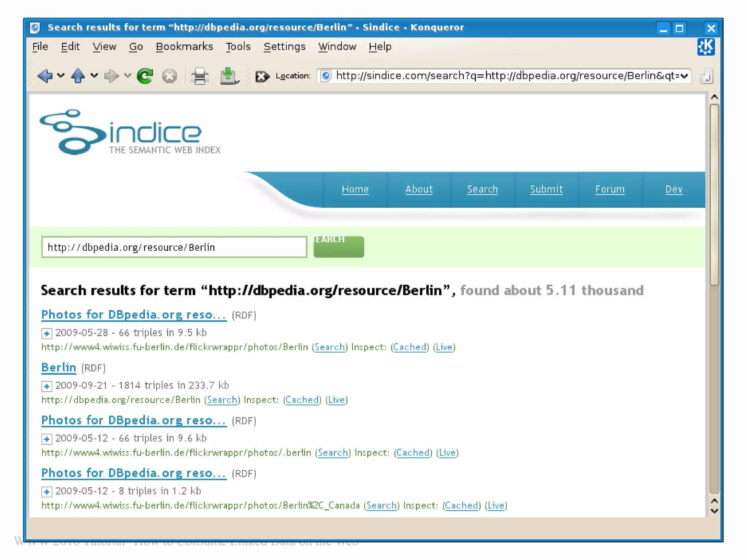Click the clear location bar icon
The width and height of the screenshot is (747, 560).
(x=262, y=76)
